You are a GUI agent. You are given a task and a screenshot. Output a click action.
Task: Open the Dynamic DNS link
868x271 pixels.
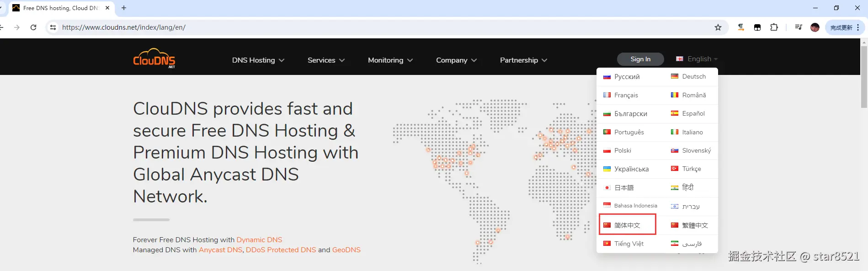[259, 240]
